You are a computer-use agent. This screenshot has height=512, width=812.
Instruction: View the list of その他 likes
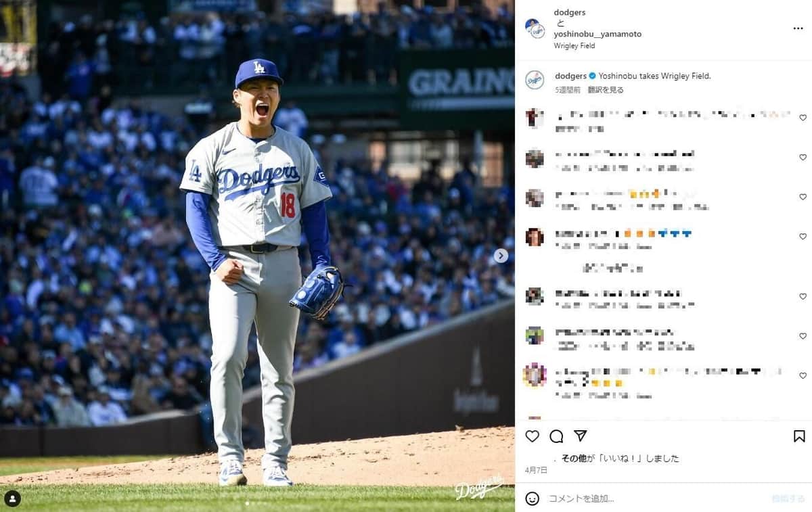pyautogui.click(x=573, y=458)
